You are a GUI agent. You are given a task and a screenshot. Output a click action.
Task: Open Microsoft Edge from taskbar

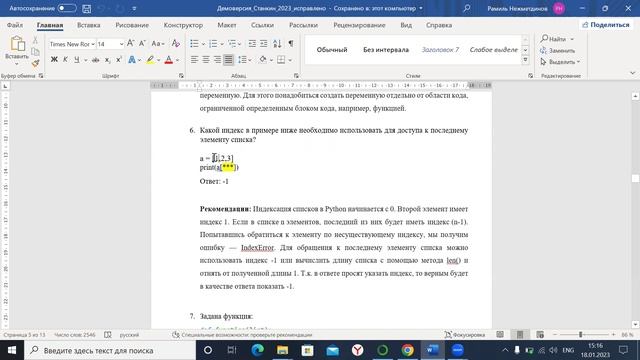[257, 350]
